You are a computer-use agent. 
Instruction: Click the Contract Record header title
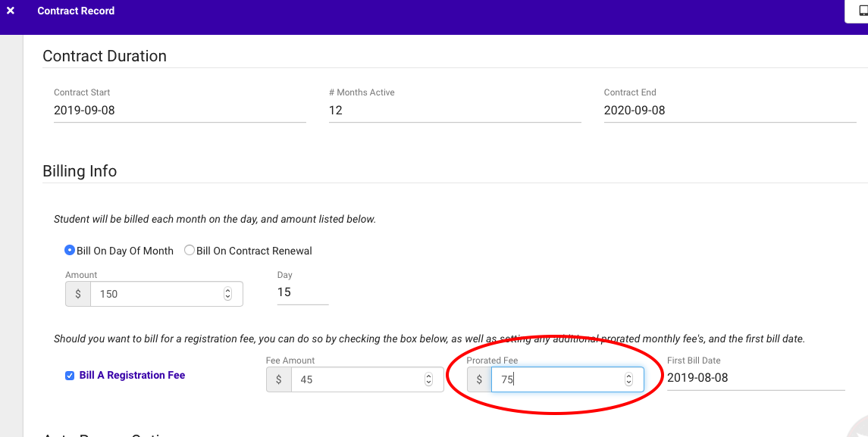[x=76, y=11]
